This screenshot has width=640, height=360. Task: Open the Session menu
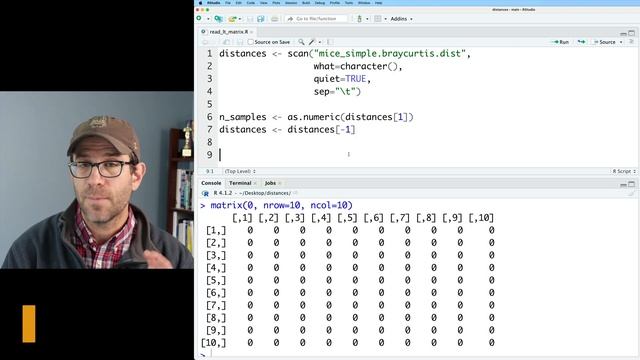point(291,3)
